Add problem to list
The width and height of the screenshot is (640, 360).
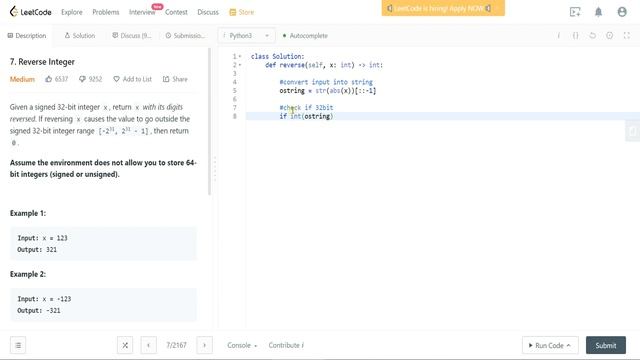pyautogui.click(x=132, y=79)
